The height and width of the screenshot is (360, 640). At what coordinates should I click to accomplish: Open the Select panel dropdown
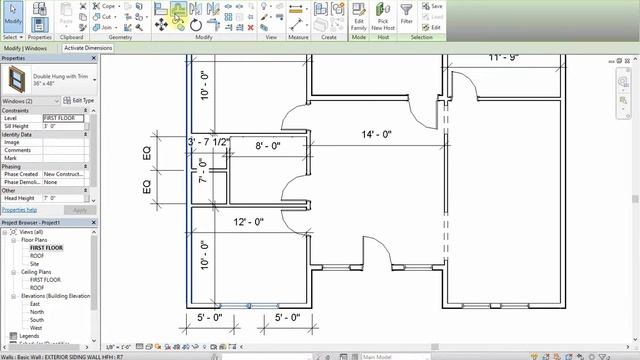(13, 37)
